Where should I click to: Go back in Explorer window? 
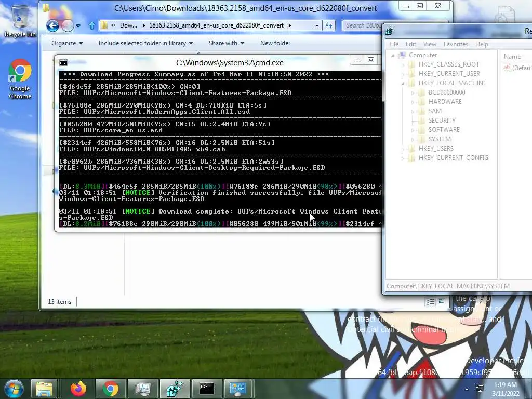point(52,25)
